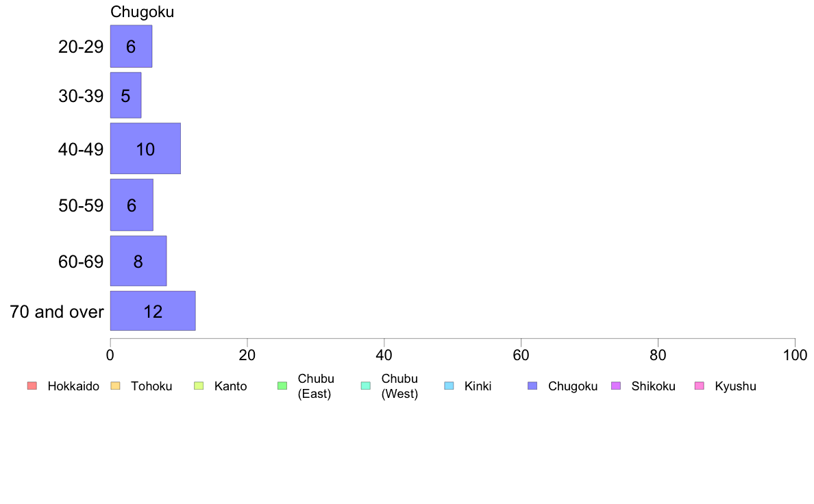Click the Shikoku legend label
The width and height of the screenshot is (814, 504).
pos(653,386)
